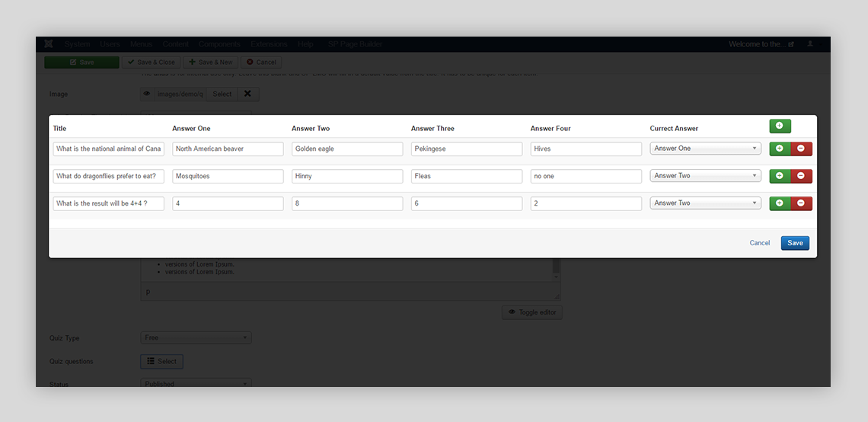Open the Extensions menu
Image resolution: width=868 pixels, height=422 pixels.
click(269, 44)
